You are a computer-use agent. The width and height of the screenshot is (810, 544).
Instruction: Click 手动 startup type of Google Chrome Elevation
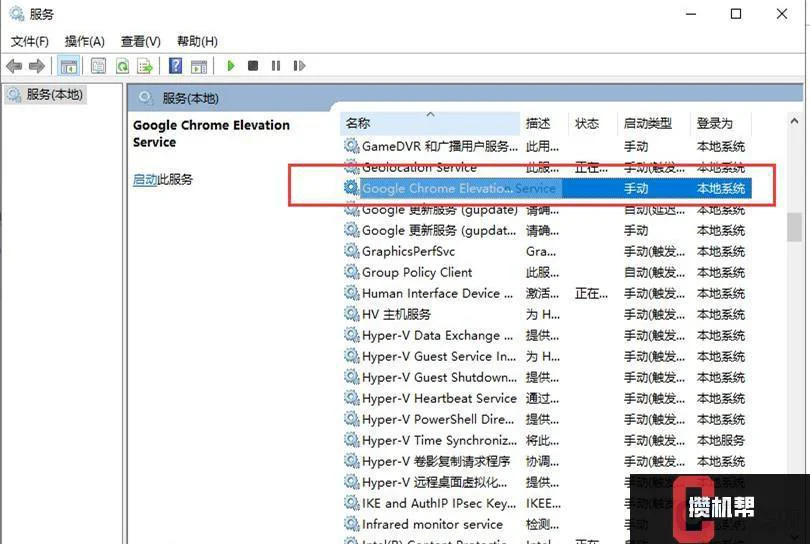pos(636,189)
